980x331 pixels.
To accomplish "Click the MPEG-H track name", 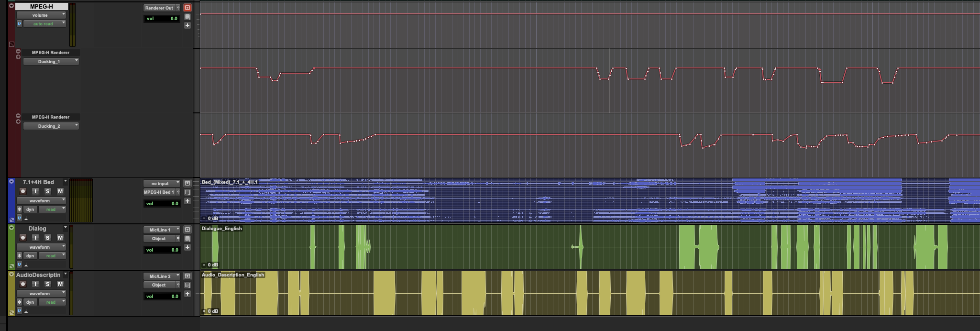I will tap(42, 6).
